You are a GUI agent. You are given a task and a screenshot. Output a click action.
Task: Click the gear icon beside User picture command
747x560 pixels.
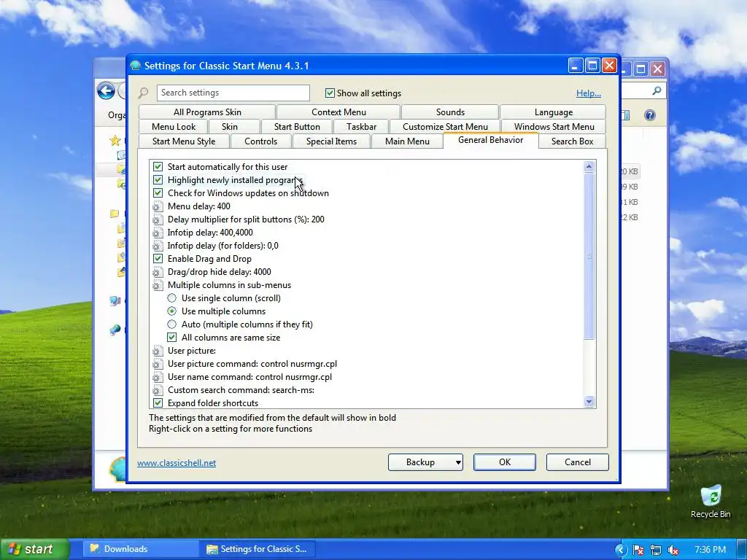[x=158, y=364]
